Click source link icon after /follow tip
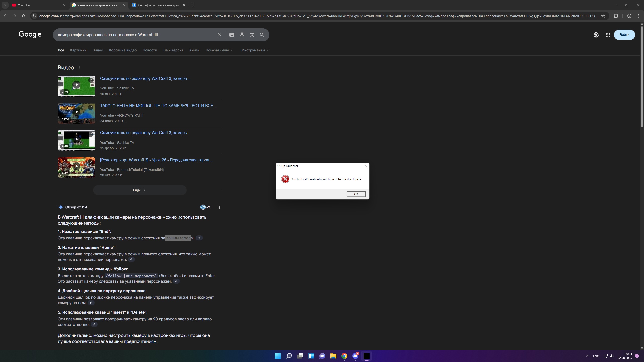The height and width of the screenshot is (362, 644). 176,281
